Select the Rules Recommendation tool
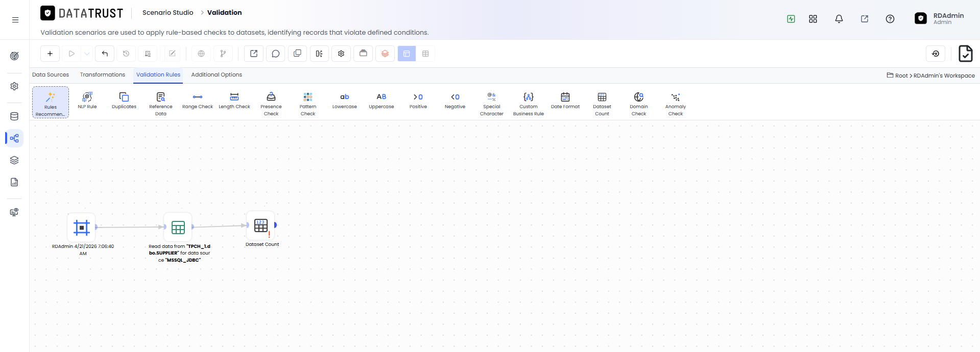Image resolution: width=980 pixels, height=352 pixels. [51, 103]
